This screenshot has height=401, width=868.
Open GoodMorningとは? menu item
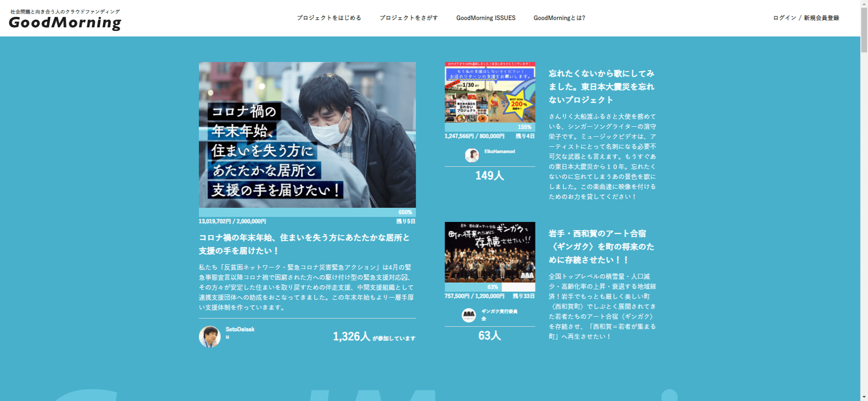(x=559, y=18)
